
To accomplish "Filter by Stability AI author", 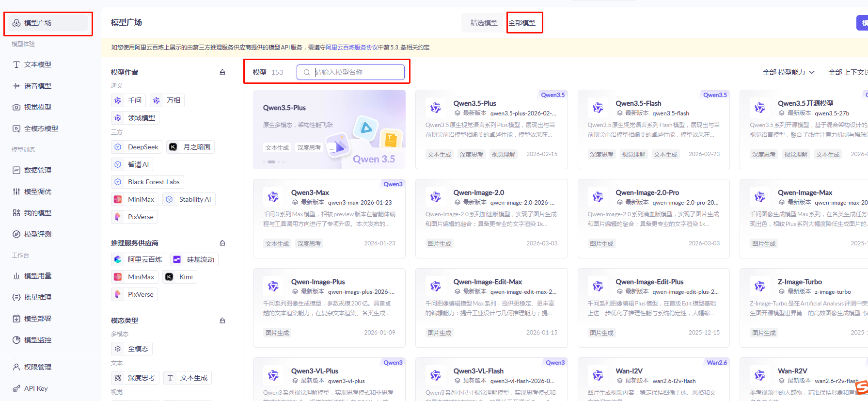I will tap(189, 199).
